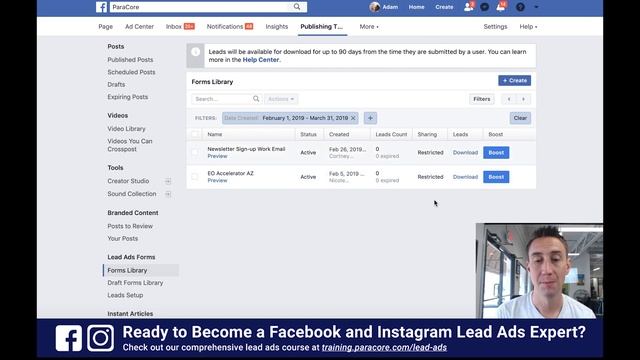Open the Help Center link

coord(261,60)
